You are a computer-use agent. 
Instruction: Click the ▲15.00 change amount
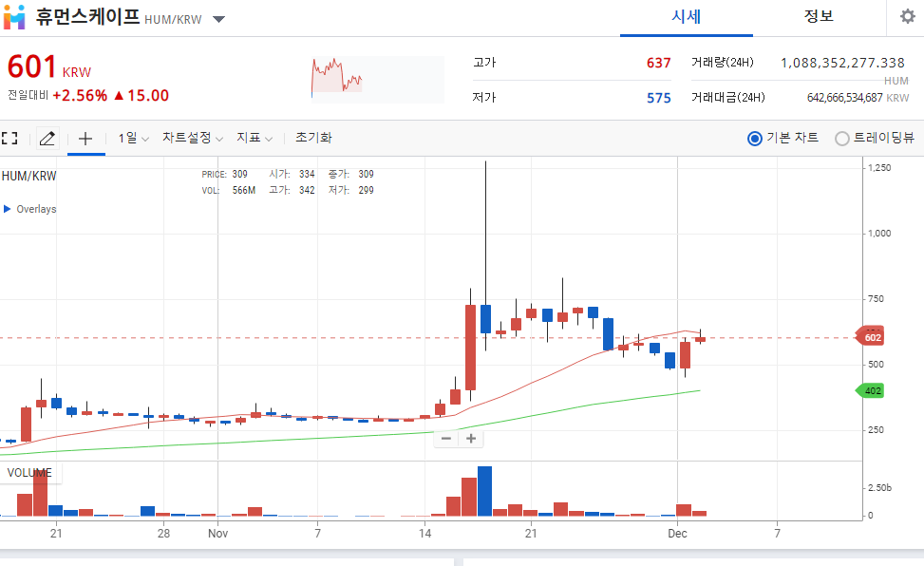pos(141,96)
